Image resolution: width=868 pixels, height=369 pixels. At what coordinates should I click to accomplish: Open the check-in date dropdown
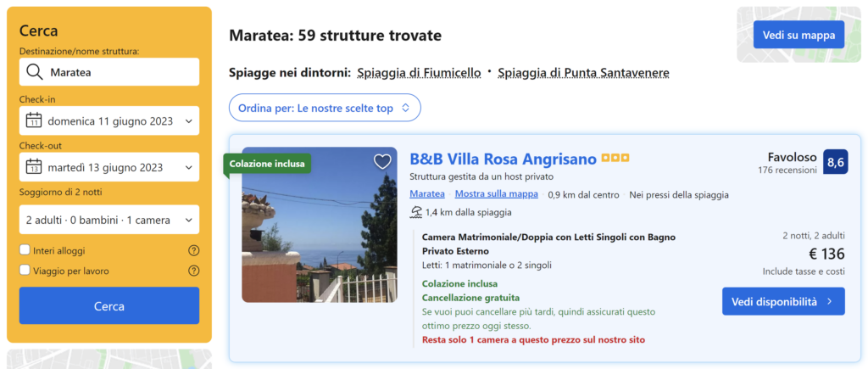pyautogui.click(x=109, y=120)
